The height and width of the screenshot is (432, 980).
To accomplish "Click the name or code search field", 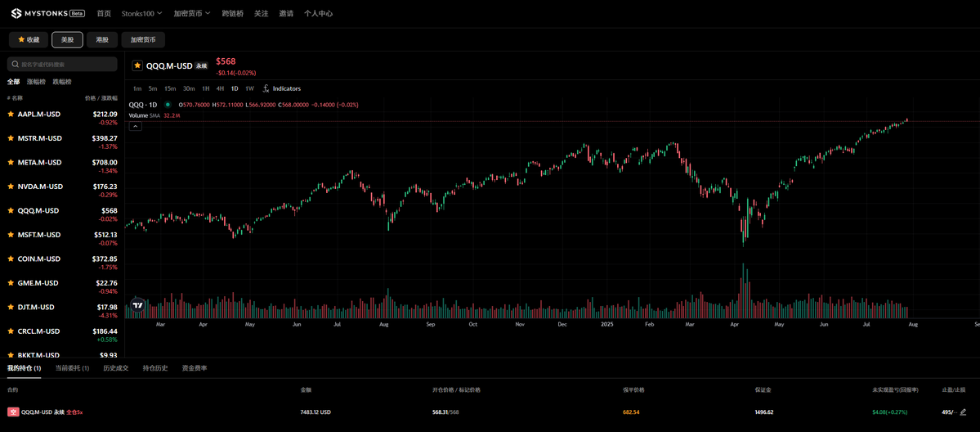I will pos(62,64).
